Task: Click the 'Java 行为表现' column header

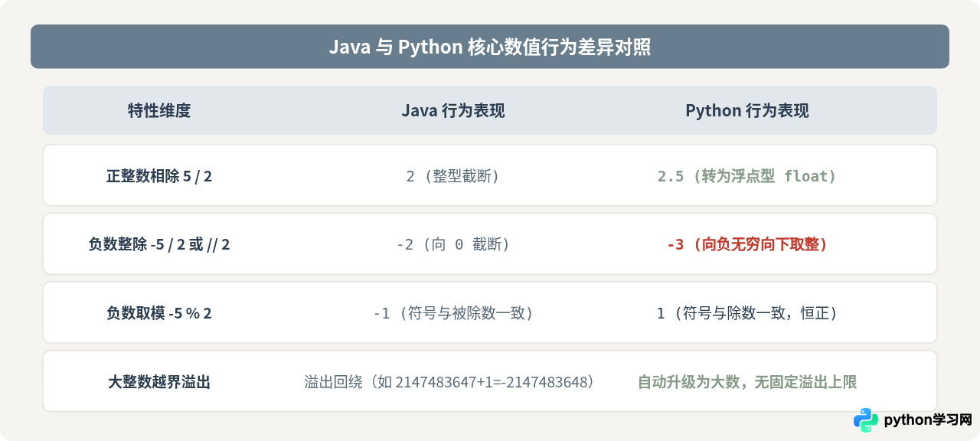Action: pos(453,110)
